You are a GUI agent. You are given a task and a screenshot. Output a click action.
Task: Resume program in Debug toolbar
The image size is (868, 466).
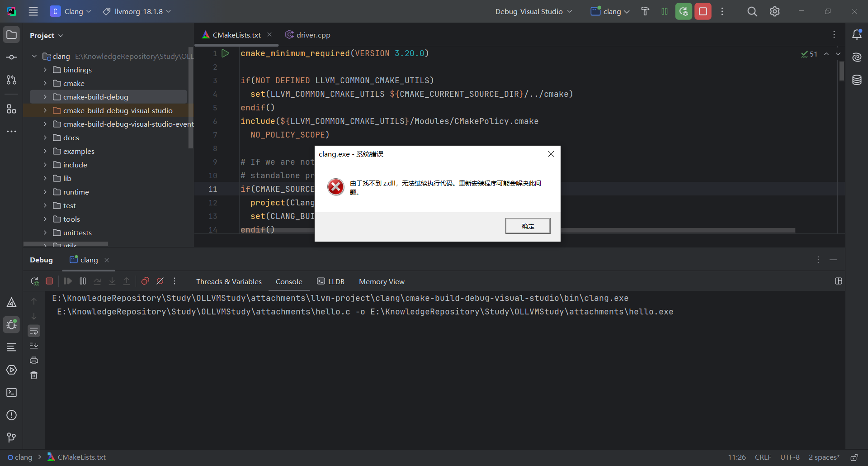[x=68, y=281]
